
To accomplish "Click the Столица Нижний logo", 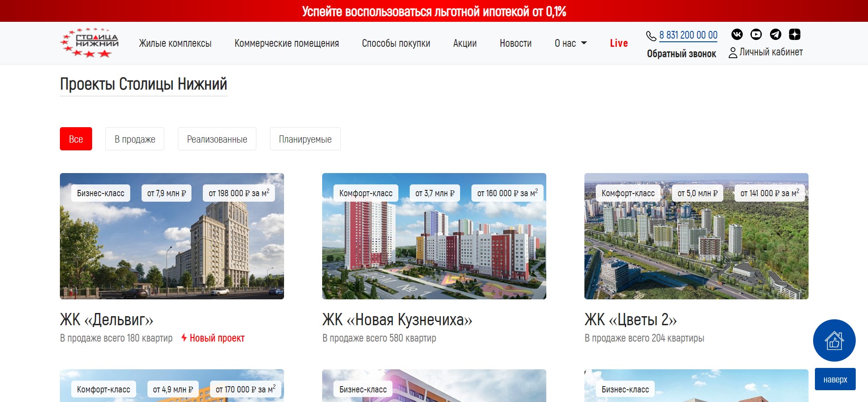I will tap(89, 43).
